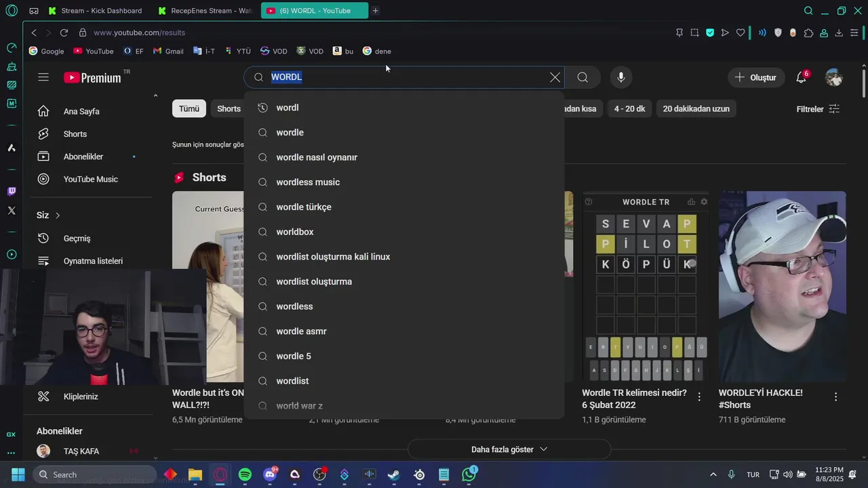868x488 pixels.
Task: Open the account avatar menu
Action: tap(834, 77)
